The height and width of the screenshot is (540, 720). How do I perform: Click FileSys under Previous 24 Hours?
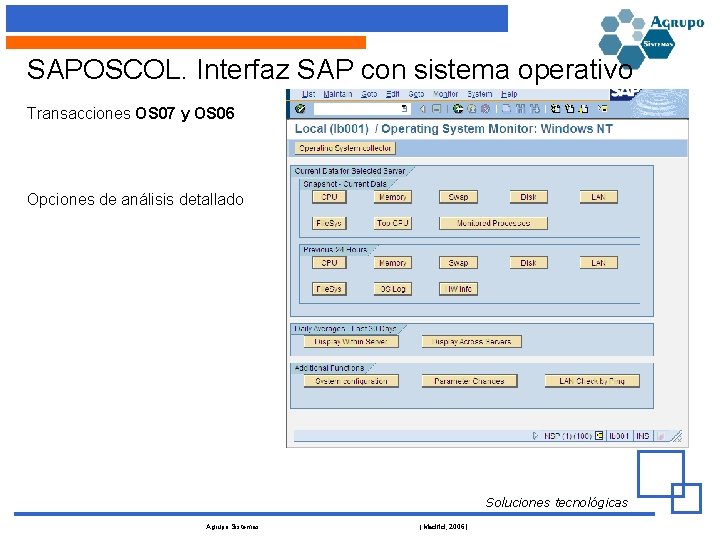(329, 289)
